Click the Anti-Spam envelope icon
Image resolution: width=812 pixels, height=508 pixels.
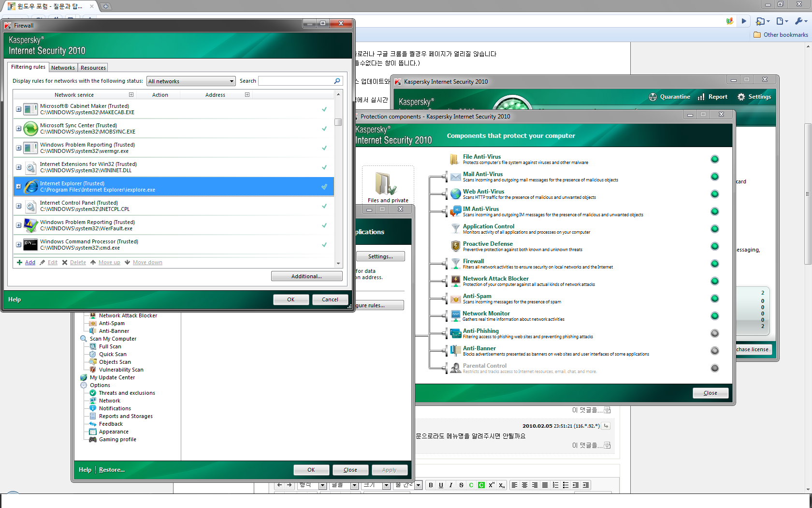455,299
